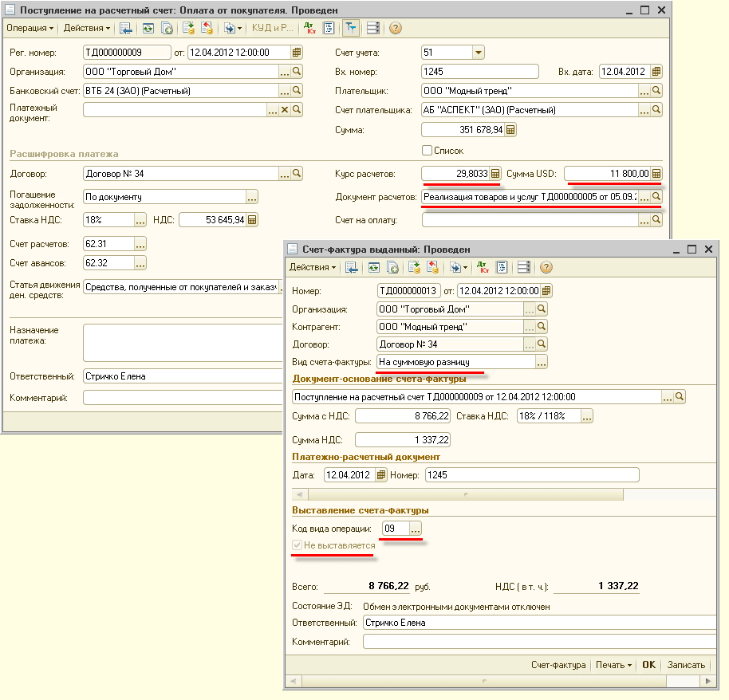Viewport: 729px width, 700px height.
Task: Show Дт/Кт postings in payment receipt toolbar
Action: point(309,29)
